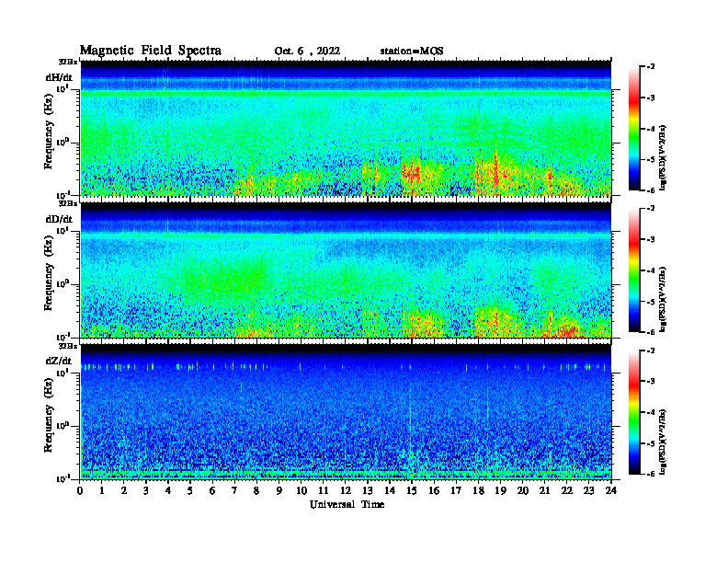Click hour "4" on the Universal Time axis
The width and height of the screenshot is (728, 563).
coord(168,491)
